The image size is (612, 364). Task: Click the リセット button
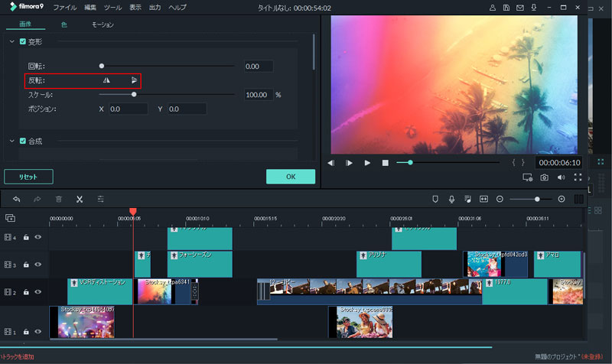click(x=28, y=177)
